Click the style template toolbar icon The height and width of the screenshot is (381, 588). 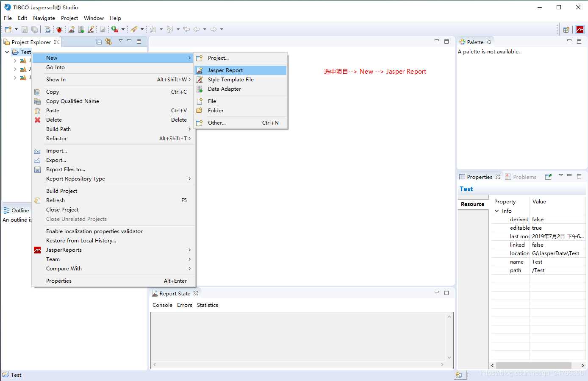91,29
